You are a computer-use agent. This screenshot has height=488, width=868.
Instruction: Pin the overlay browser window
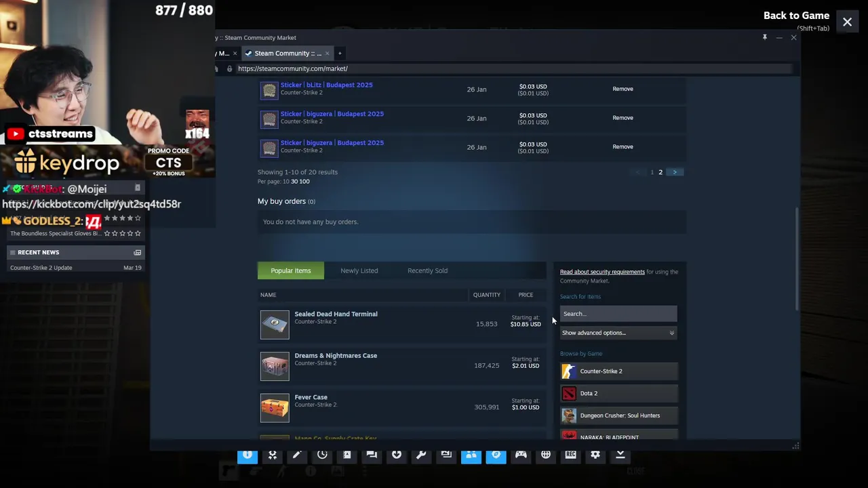pyautogui.click(x=765, y=37)
